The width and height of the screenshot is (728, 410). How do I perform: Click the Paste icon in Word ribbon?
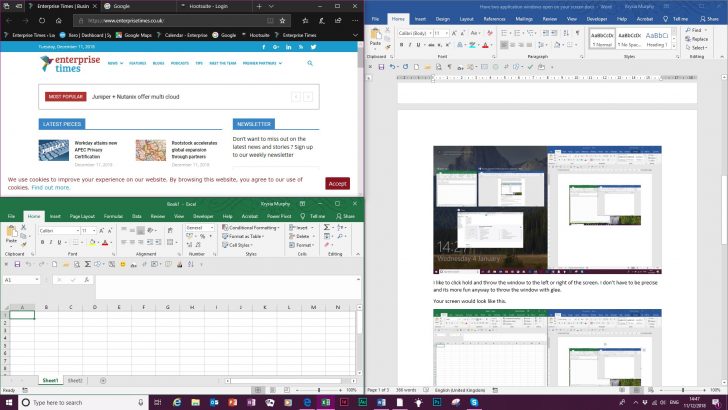tap(376, 39)
